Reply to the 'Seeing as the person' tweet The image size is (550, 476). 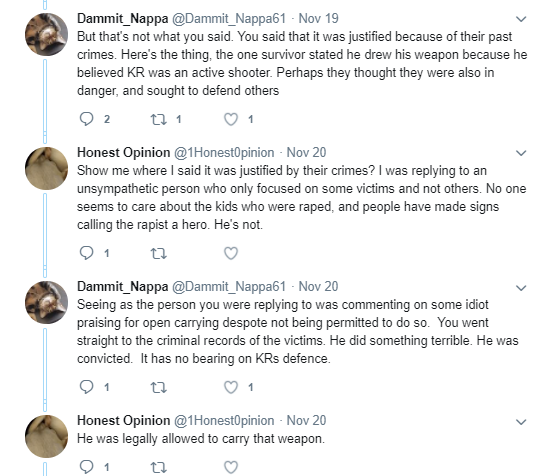pyautogui.click(x=86, y=387)
